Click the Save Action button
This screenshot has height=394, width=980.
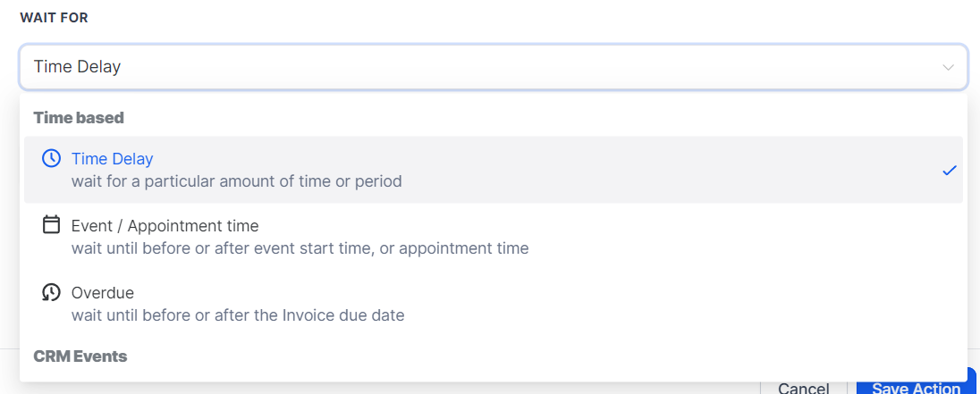916,388
